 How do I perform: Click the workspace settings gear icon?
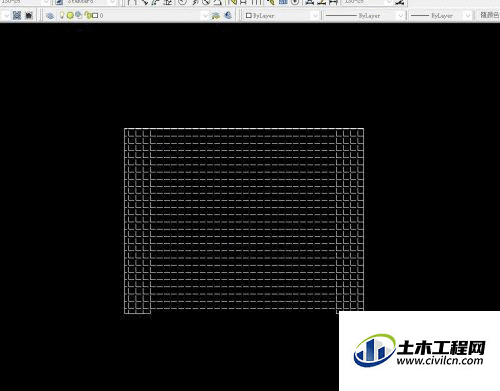[x=17, y=15]
